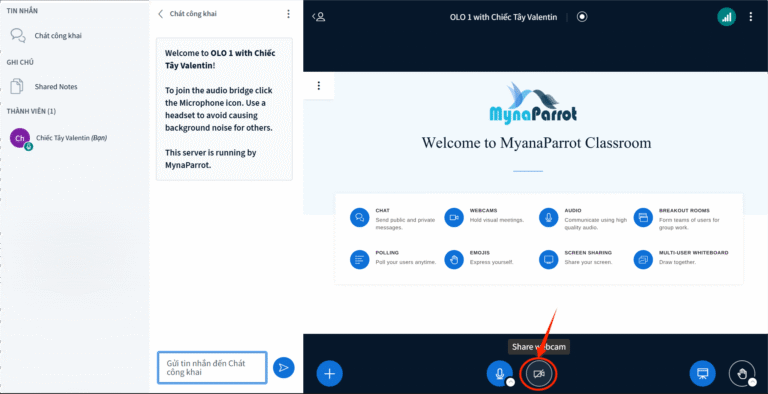The image size is (768, 394).
Task: Toggle the user list panel
Action: click(x=319, y=17)
